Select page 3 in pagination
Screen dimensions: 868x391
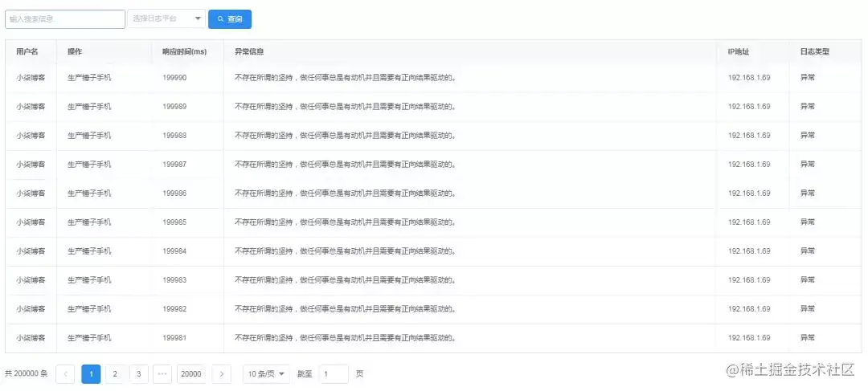(x=138, y=374)
